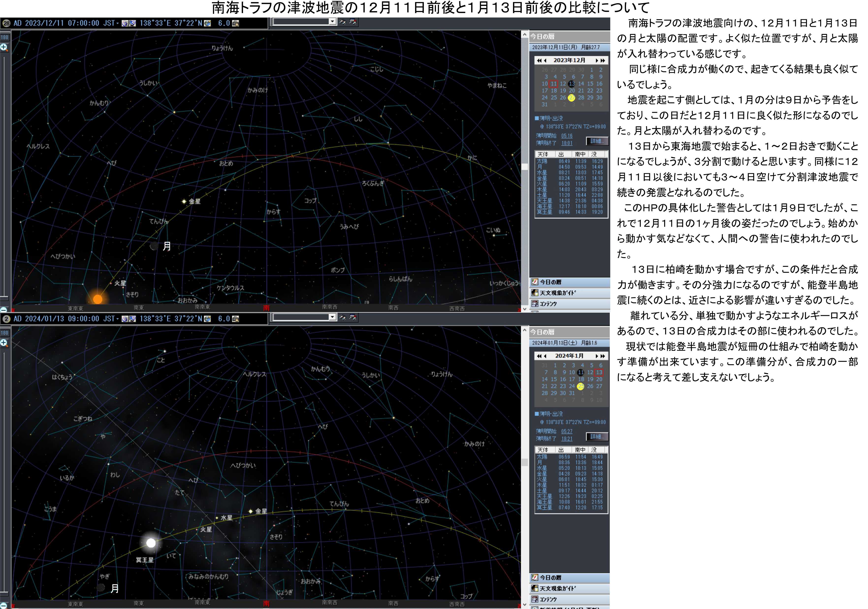Click the clock icon in the 2024/01/13 toolbar

[125, 319]
